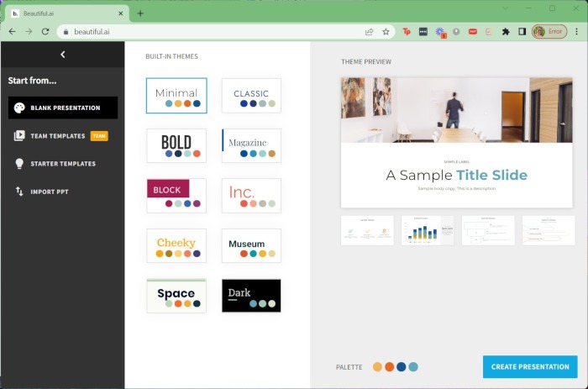Choose the Bold theme
Screen dimensions: 588x389
tap(176, 145)
